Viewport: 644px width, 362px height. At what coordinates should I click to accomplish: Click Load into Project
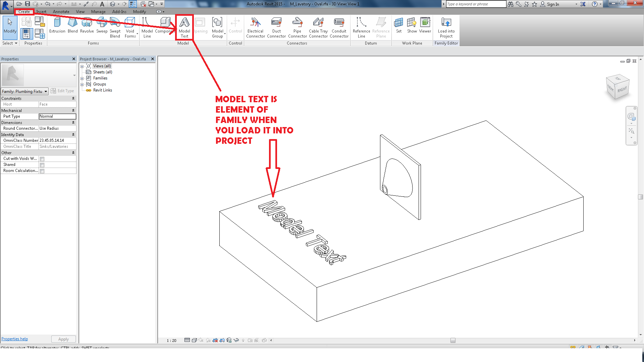click(446, 27)
